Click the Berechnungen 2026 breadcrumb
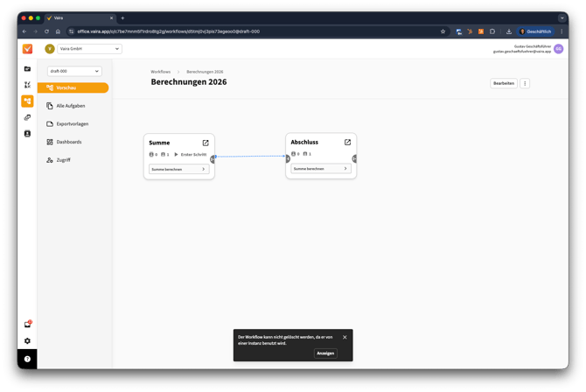 tap(205, 72)
